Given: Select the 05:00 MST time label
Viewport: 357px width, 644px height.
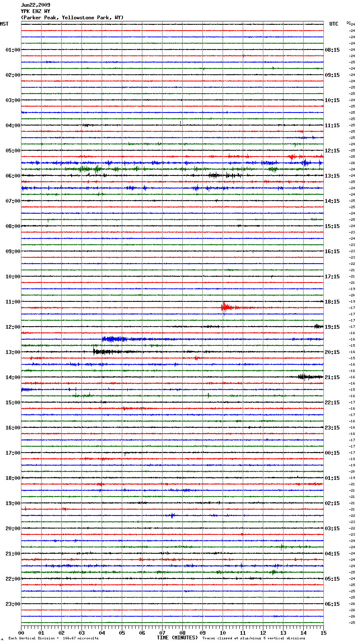Looking at the screenshot, I should (13, 151).
